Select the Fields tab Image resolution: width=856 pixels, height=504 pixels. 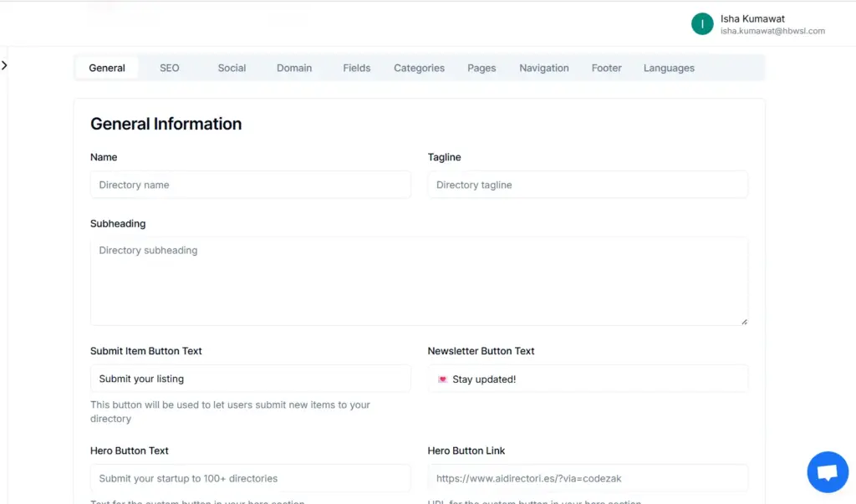coord(356,68)
